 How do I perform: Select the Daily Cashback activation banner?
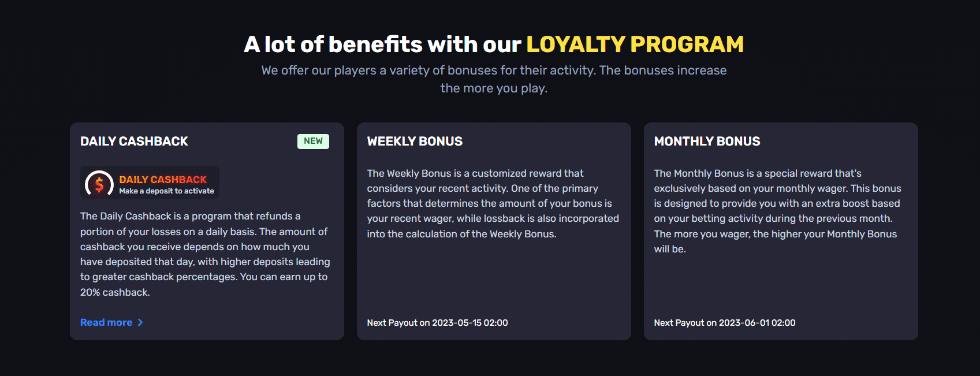pos(150,183)
